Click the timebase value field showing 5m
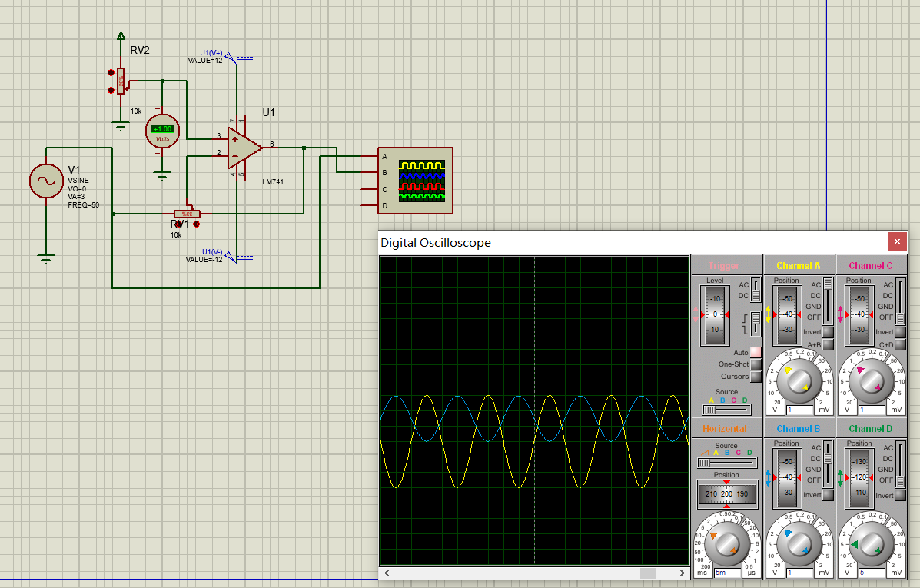 (728, 573)
